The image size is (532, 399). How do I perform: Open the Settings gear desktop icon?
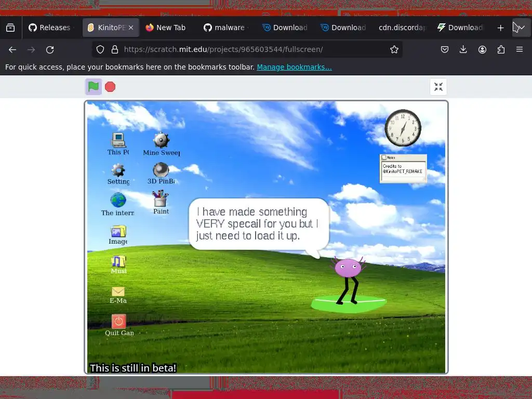(118, 174)
